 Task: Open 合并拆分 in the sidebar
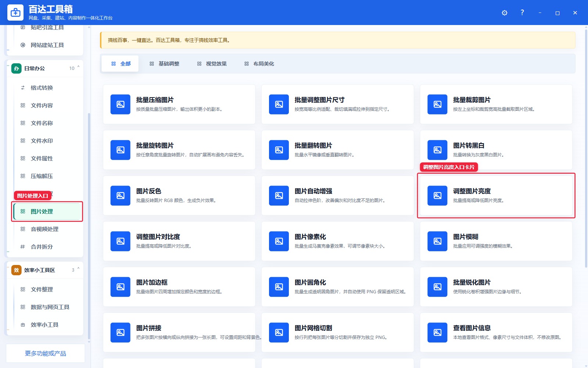[47, 247]
